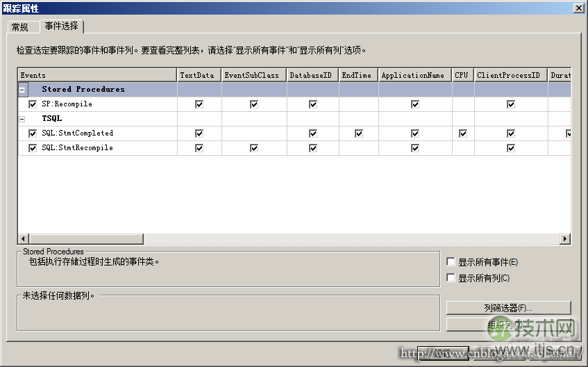Collapse the Stored Procedures group

tap(22, 90)
